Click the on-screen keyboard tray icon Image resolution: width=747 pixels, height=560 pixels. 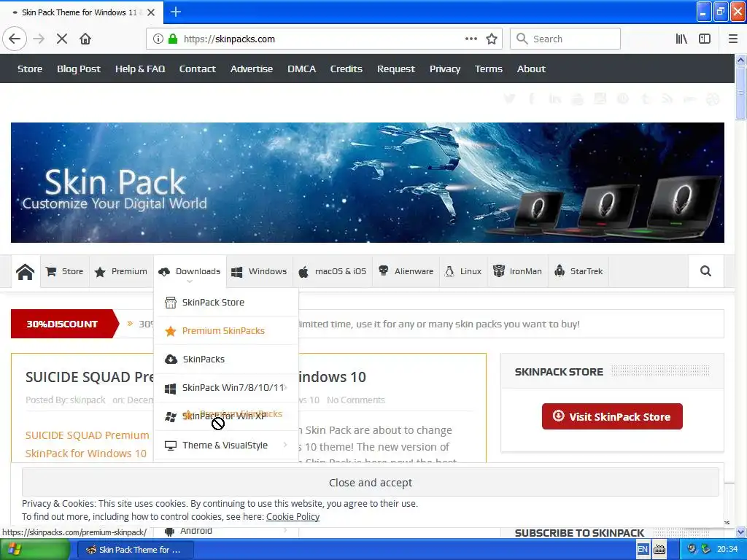(x=659, y=550)
